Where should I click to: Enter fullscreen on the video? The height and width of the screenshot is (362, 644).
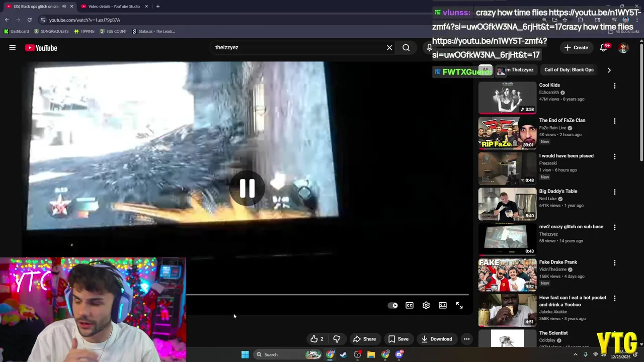point(459,305)
